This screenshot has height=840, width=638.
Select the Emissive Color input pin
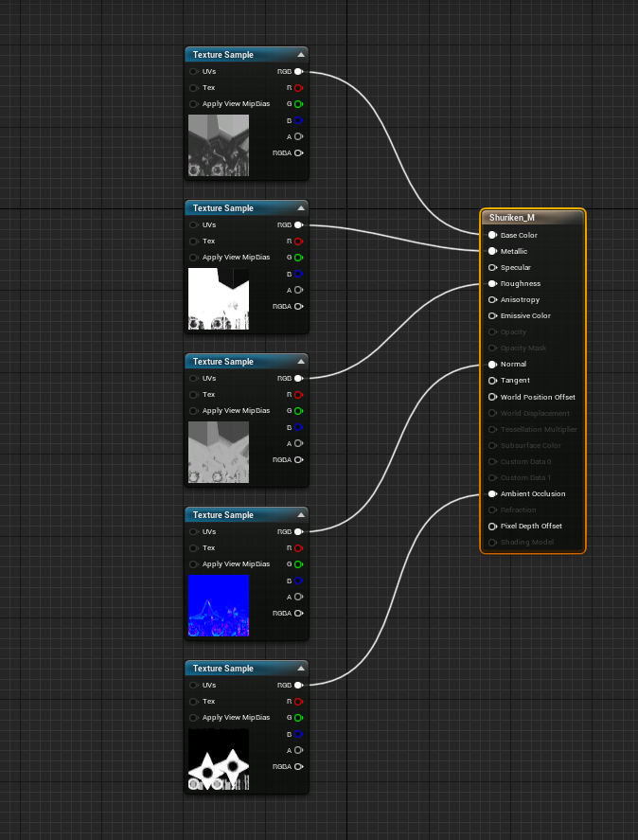click(x=492, y=315)
